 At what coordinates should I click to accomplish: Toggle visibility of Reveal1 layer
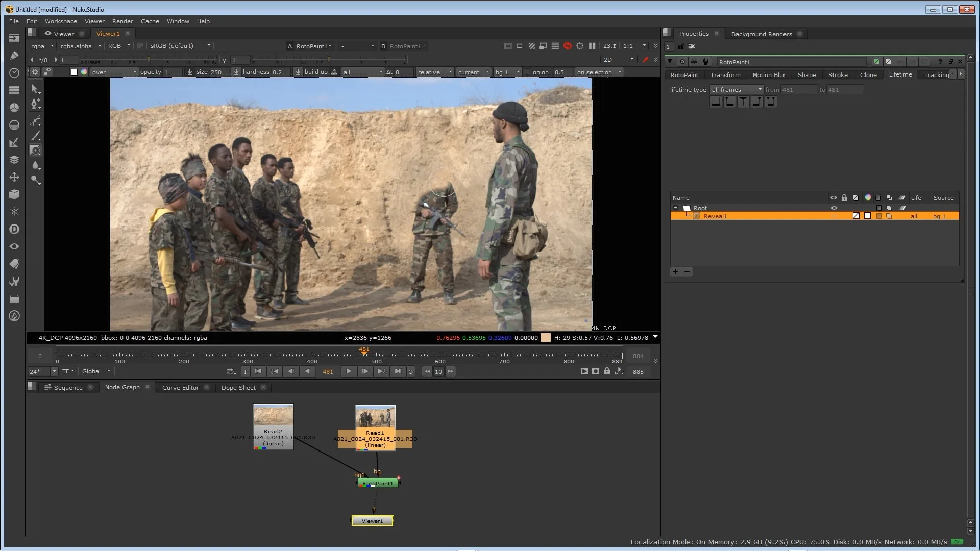[834, 215]
